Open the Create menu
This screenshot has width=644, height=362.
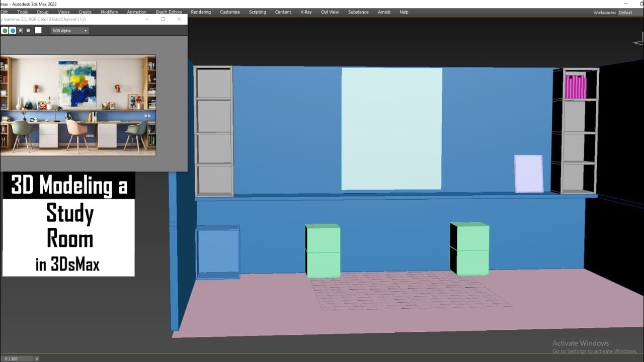coord(85,12)
